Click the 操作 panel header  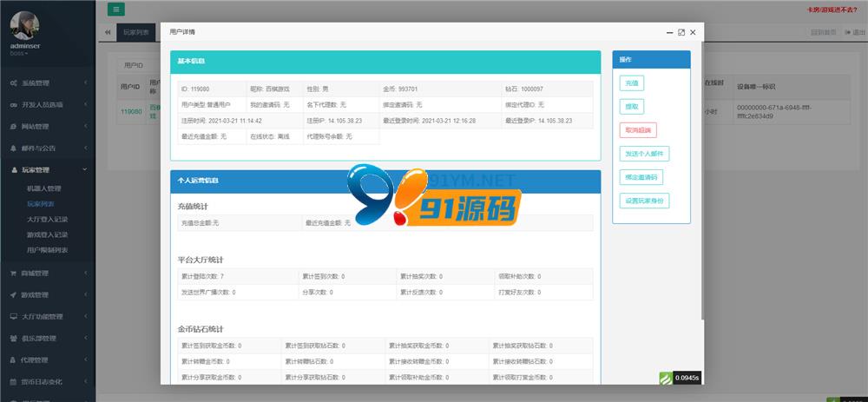pos(651,59)
